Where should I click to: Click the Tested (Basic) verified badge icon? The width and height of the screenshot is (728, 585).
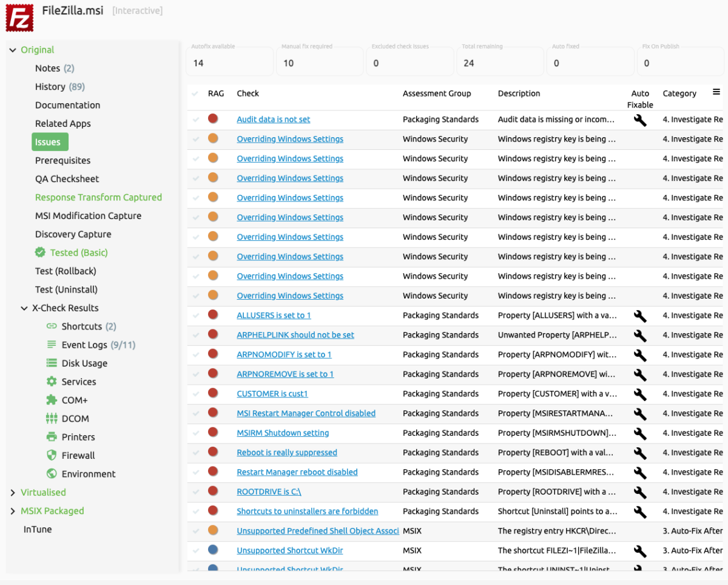click(40, 252)
